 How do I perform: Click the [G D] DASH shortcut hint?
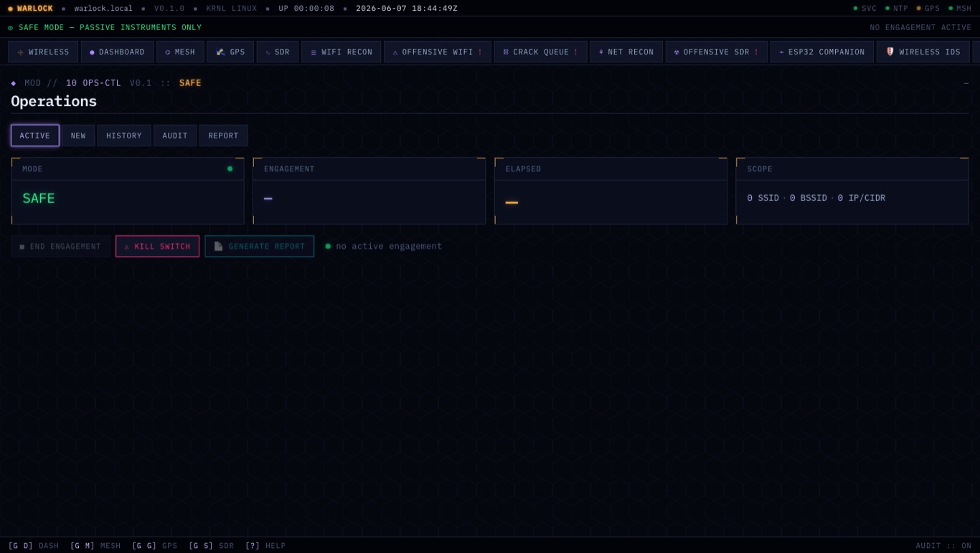[x=34, y=546]
